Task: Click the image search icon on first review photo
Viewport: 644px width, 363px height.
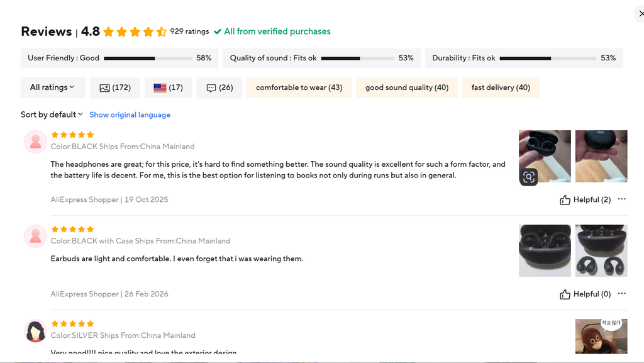Action: coord(528,177)
